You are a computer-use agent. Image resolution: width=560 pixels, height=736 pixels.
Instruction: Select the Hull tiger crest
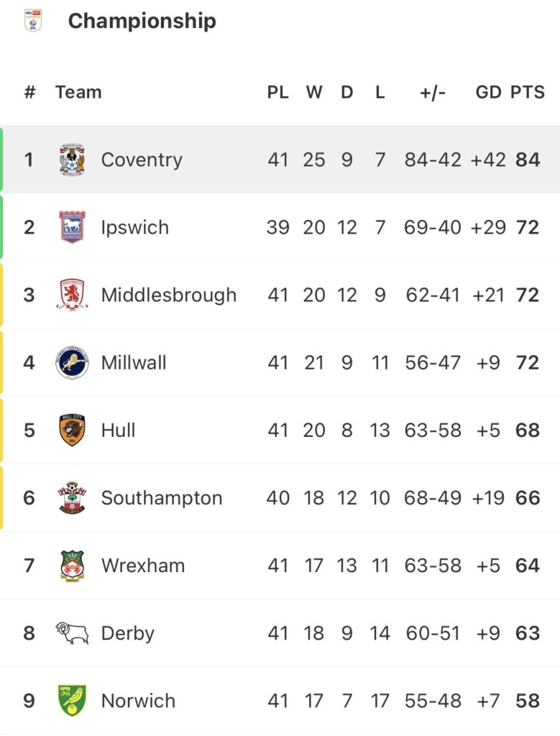click(72, 430)
